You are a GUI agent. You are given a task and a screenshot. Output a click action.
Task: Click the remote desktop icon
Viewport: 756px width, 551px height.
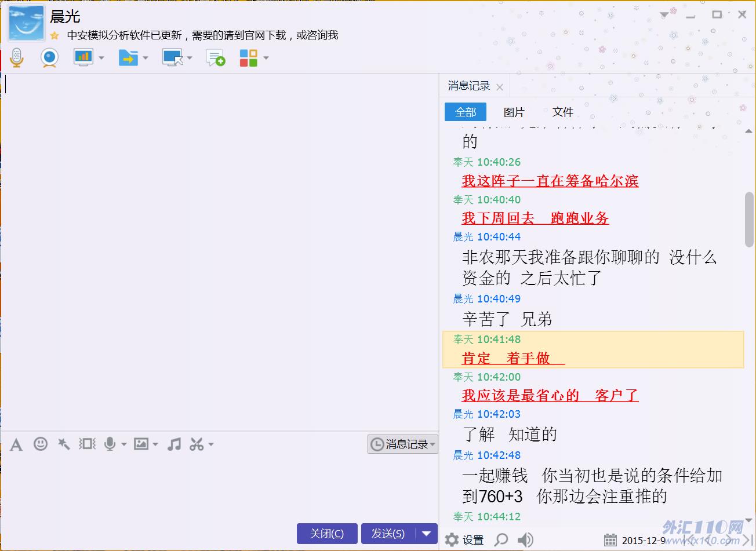[173, 57]
